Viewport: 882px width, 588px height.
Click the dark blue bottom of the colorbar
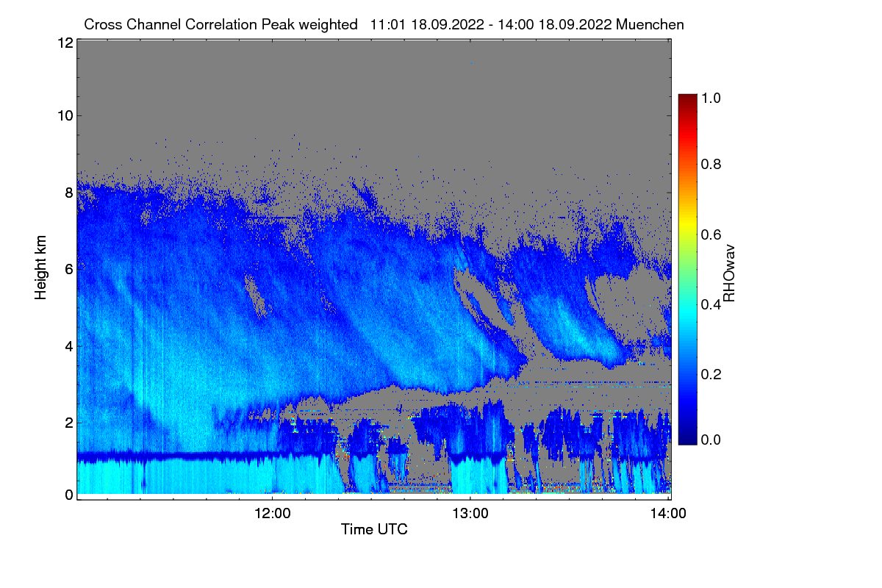[687, 439]
